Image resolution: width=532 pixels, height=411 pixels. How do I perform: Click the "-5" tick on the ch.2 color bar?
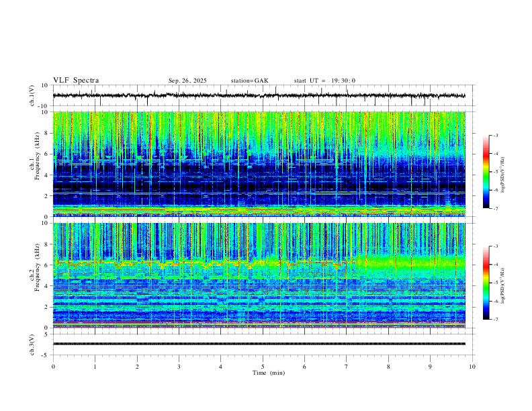point(495,283)
